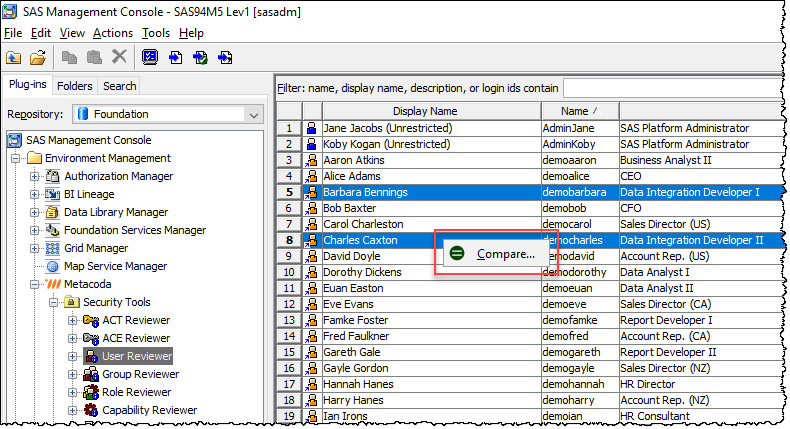The image size is (790, 429).
Task: Select the Koby Kogan (Unrestricted) row
Action: pyautogui.click(x=529, y=144)
